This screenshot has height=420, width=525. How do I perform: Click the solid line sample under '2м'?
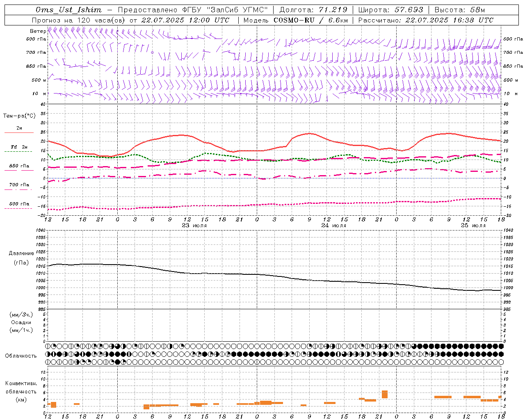click(x=19, y=133)
